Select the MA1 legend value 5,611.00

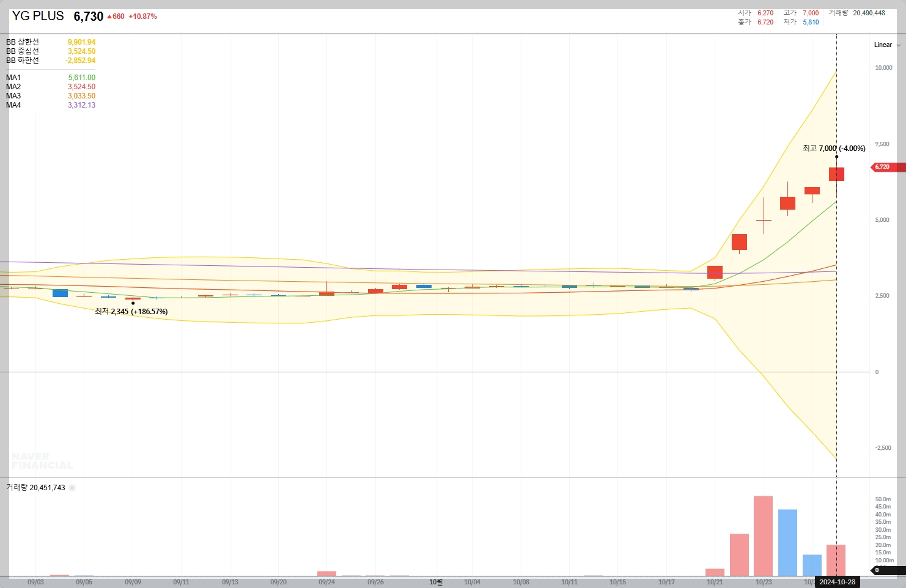(x=82, y=78)
